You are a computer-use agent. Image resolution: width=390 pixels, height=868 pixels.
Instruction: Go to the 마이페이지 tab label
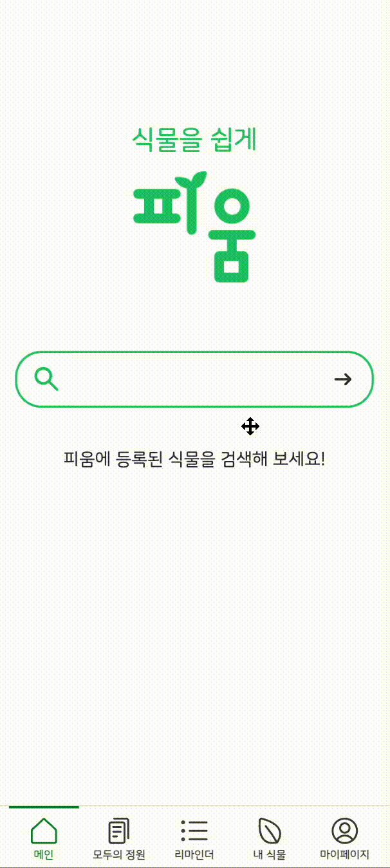click(x=345, y=855)
